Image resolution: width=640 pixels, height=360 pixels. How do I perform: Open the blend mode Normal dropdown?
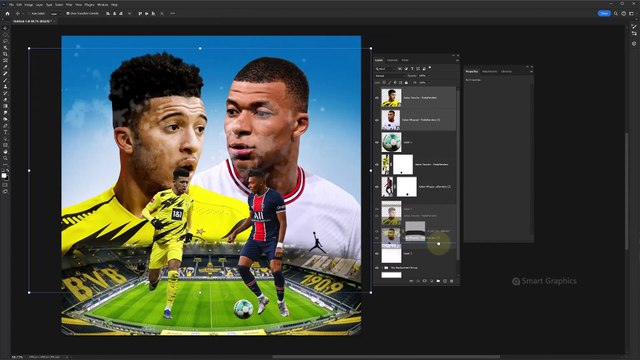389,76
